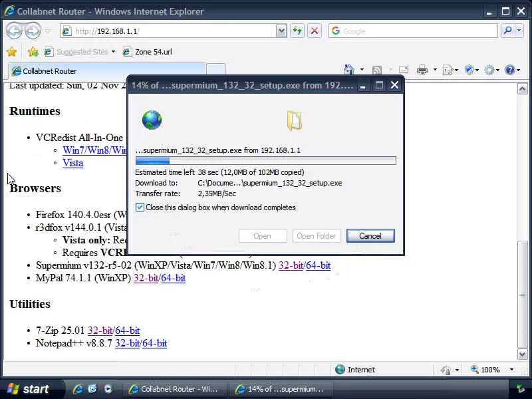
Task: Click the Back navigation arrow
Action: pyautogui.click(x=14, y=31)
